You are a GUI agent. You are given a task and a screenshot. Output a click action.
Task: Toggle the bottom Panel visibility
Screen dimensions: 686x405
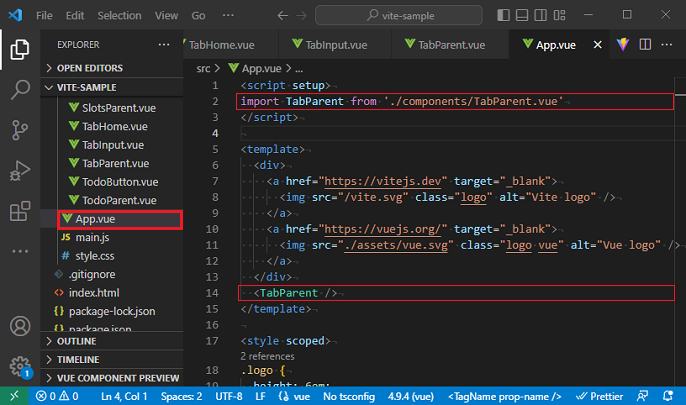522,15
